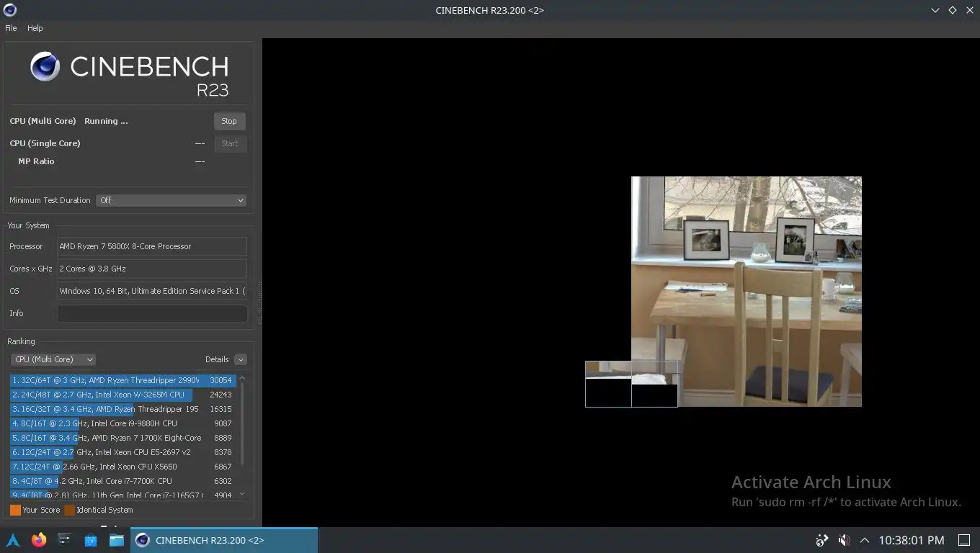Click the Start button for Single Core
Image resolution: width=980 pixels, height=553 pixels.
click(x=230, y=143)
